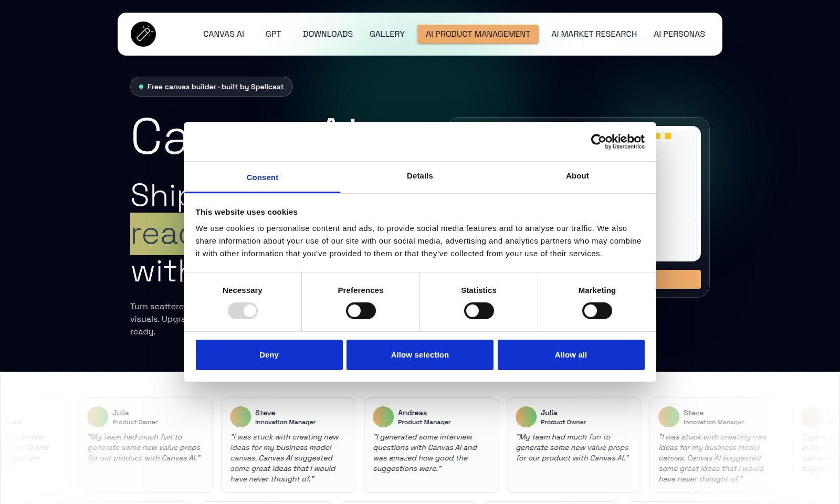Screen dimensions: 840x504
Task: Deny all cookies
Action: coord(269,355)
